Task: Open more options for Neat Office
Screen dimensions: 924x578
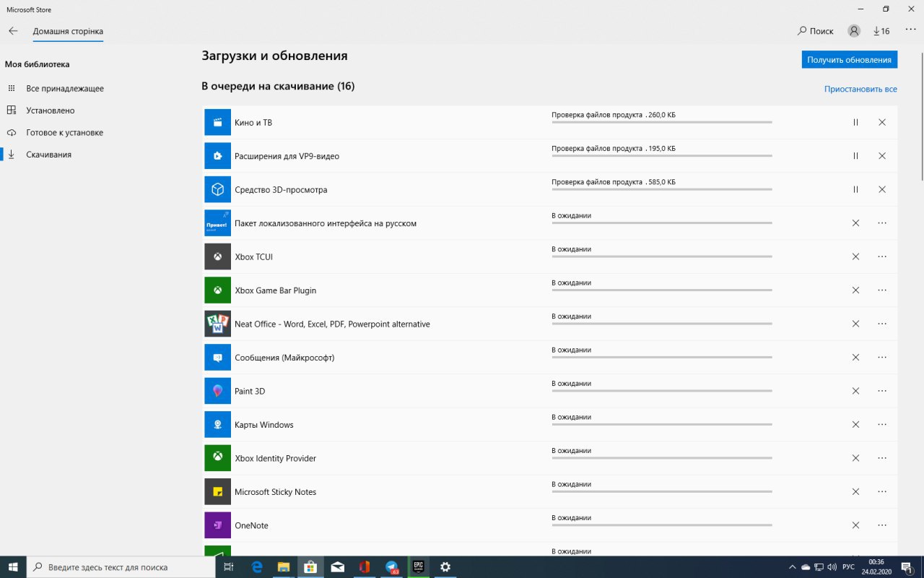Action: coord(882,324)
